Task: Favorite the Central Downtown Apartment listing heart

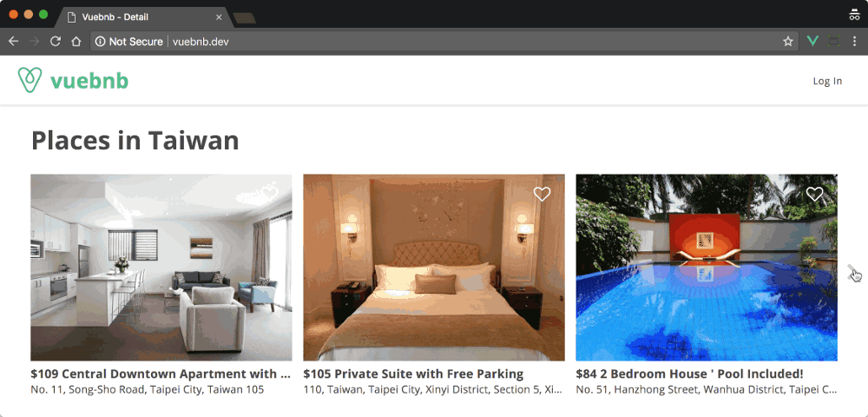Action: 270,194
